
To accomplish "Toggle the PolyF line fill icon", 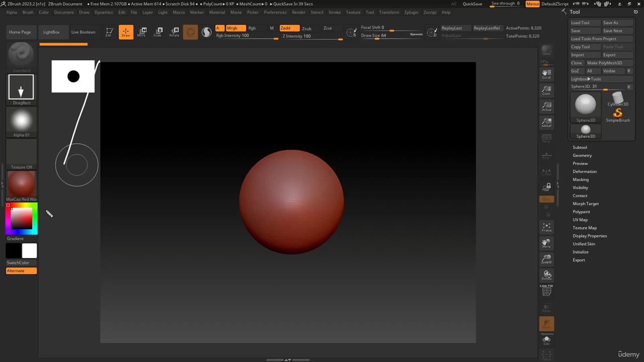I will tap(546, 291).
